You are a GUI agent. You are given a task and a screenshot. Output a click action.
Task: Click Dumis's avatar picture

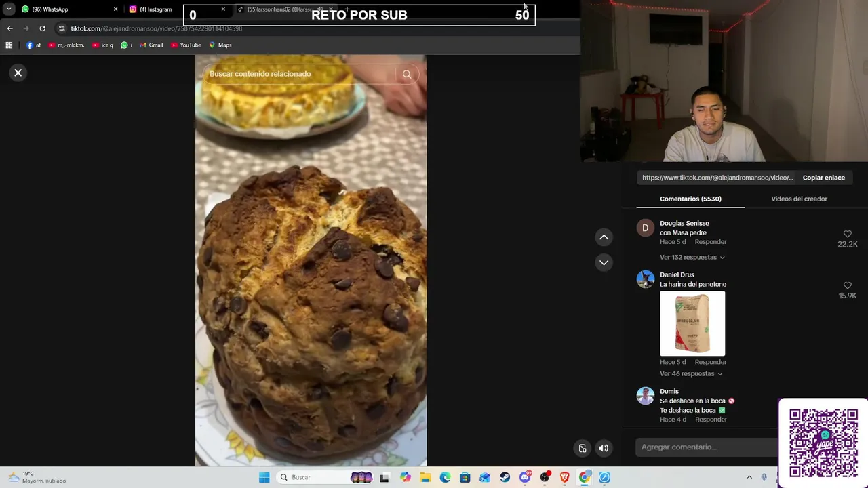646,396
